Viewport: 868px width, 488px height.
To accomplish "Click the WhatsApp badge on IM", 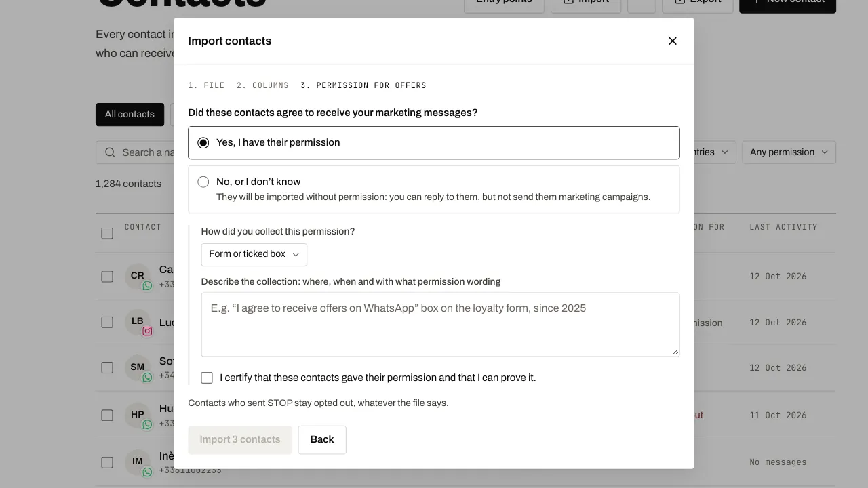I will (147, 472).
